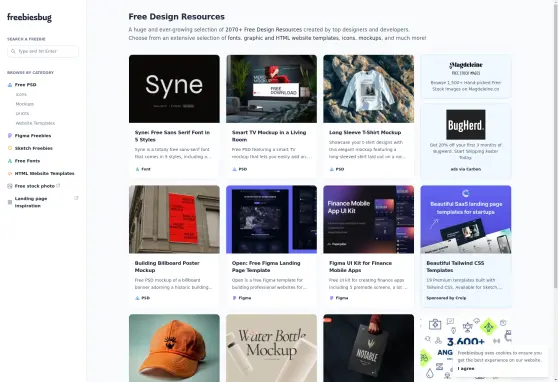Click I agree on the cookie notice

click(466, 368)
